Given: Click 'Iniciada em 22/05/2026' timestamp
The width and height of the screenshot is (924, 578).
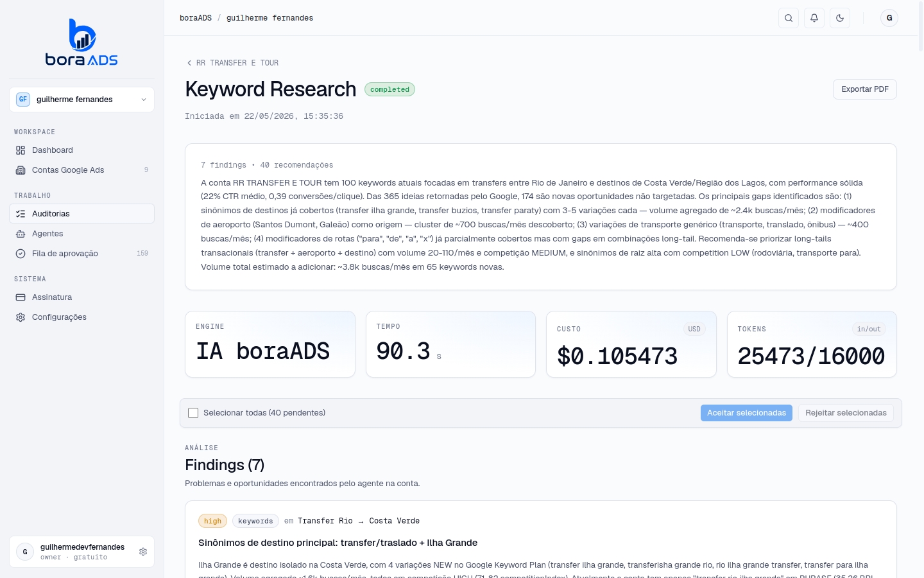Looking at the screenshot, I should [x=264, y=116].
